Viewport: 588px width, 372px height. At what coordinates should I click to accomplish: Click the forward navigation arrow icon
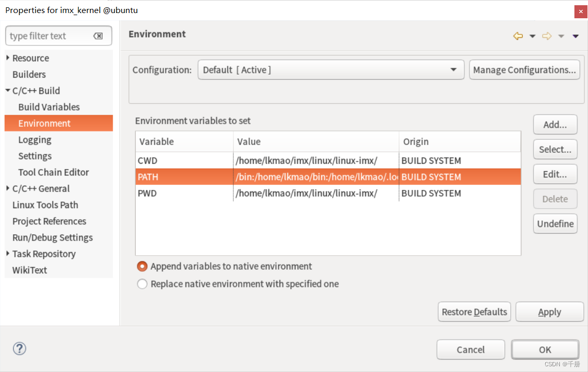click(x=546, y=36)
